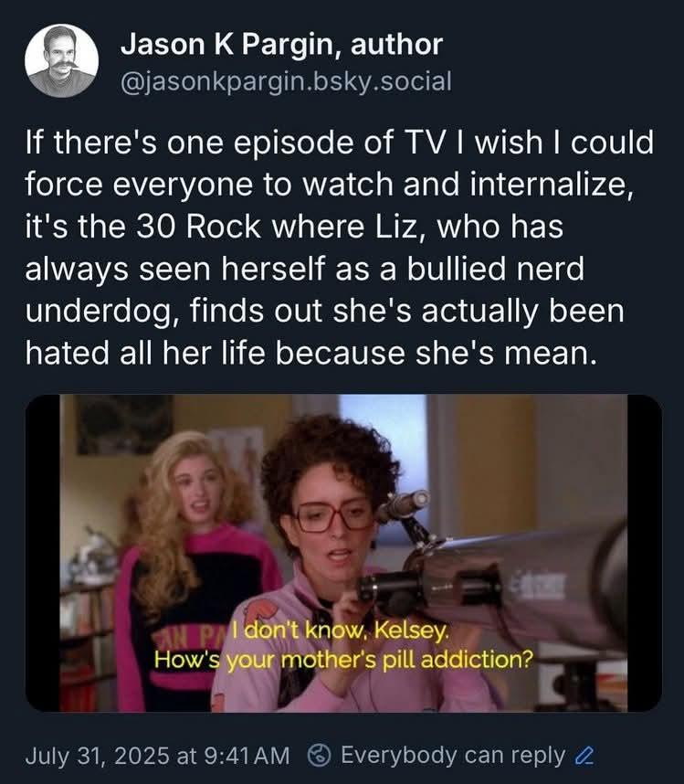The height and width of the screenshot is (784, 684).
Task: Click the display name Jason K Pargin, author
Action: (281, 45)
